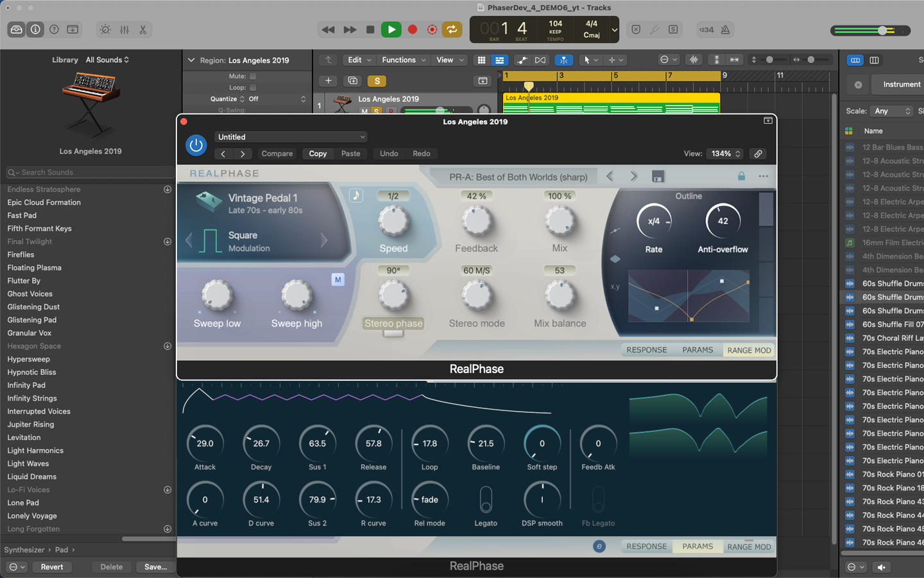Screen dimensions: 924x578
Task: Go to next RealPhase preset arrow
Action: pyautogui.click(x=633, y=176)
